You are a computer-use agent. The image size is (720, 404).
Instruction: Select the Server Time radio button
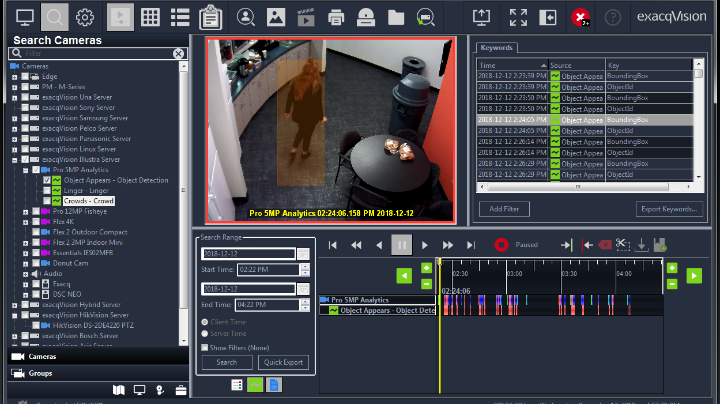tap(205, 333)
